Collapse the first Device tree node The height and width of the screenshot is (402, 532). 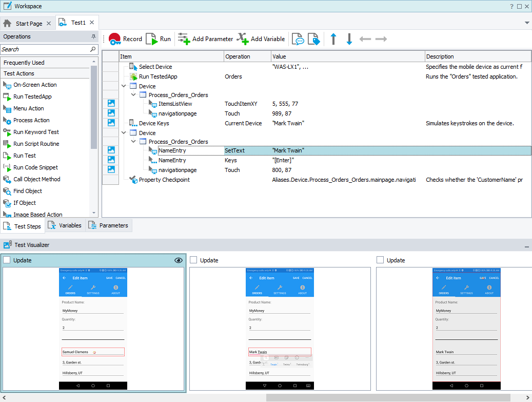pos(124,86)
